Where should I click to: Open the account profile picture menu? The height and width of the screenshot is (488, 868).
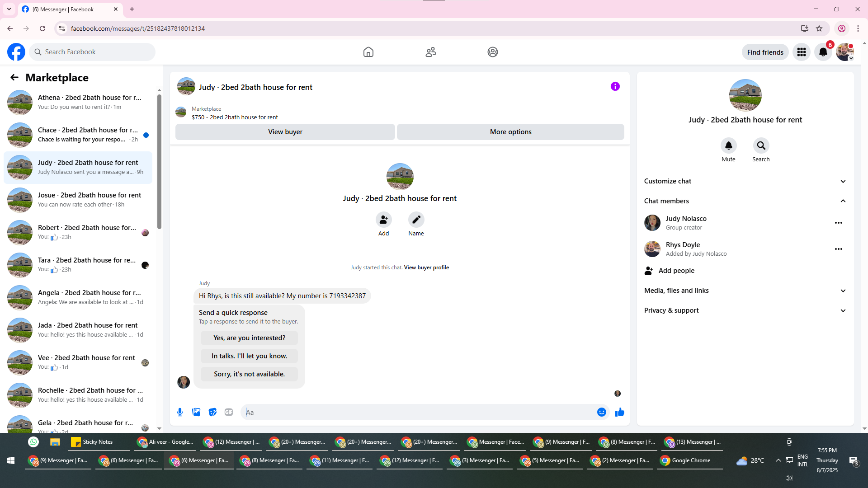(845, 52)
